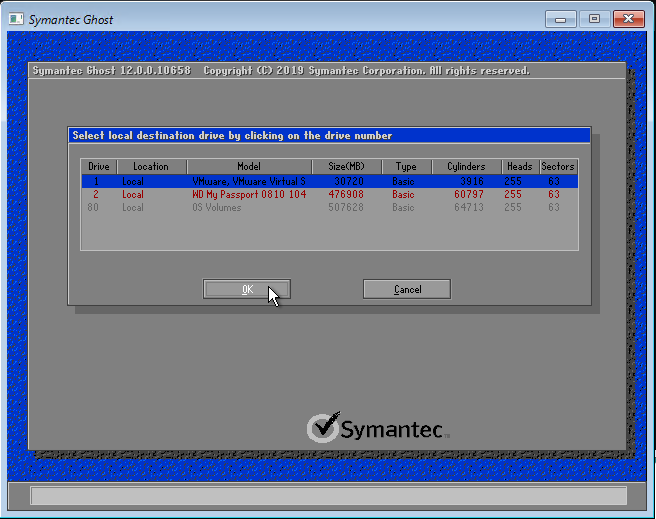Click size value 30720
This screenshot has height=519, width=656.
coord(349,182)
